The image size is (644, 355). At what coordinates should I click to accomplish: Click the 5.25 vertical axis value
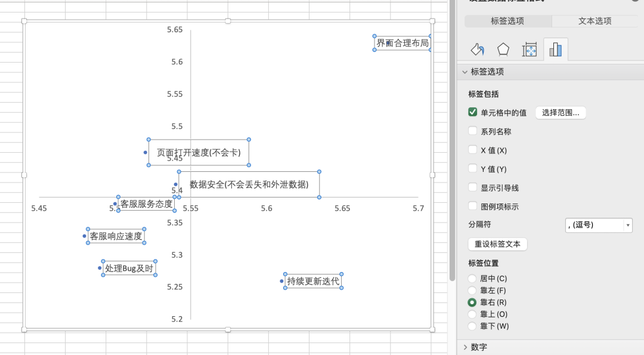[x=175, y=287]
